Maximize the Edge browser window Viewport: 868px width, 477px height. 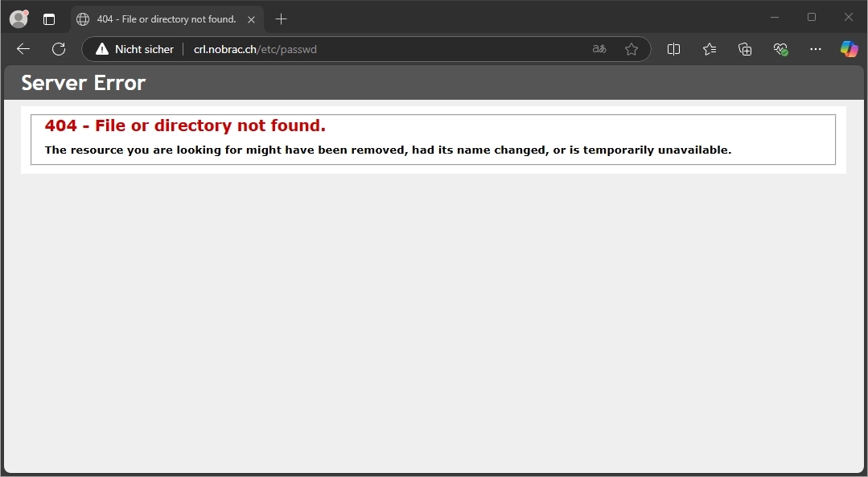[812, 17]
